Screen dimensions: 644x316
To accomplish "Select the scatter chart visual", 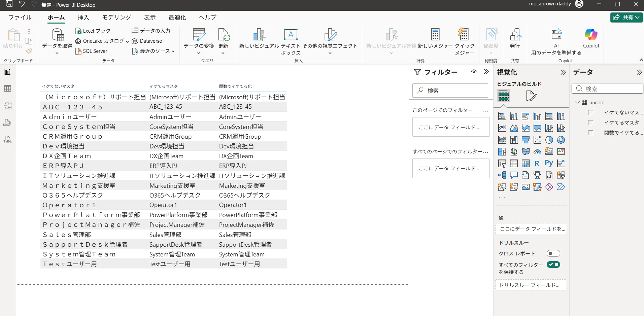I will click(x=537, y=140).
